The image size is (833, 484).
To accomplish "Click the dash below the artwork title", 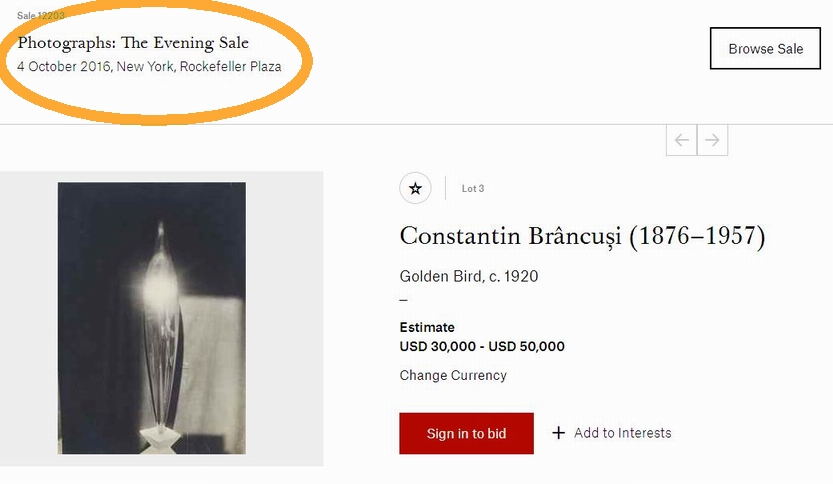I will tap(404, 301).
